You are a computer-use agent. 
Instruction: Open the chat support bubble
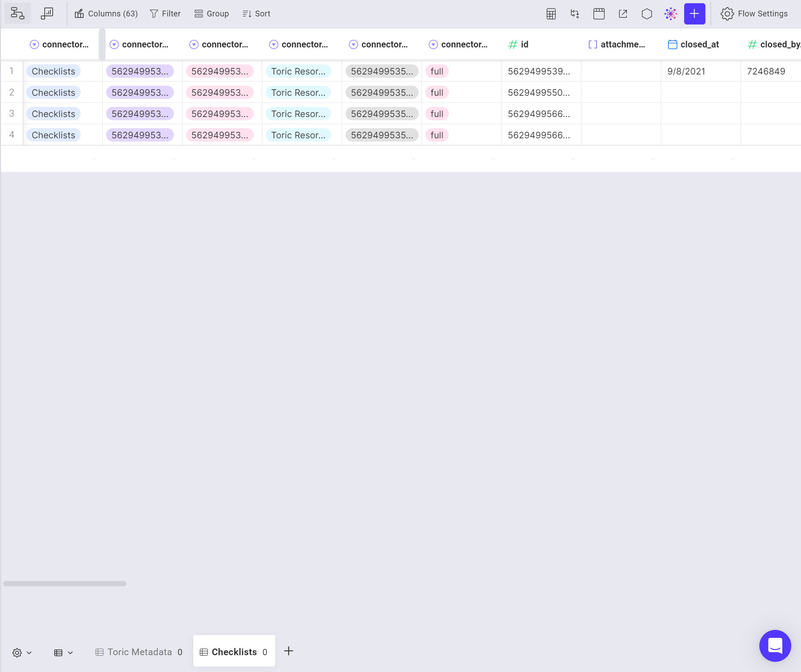[775, 646]
